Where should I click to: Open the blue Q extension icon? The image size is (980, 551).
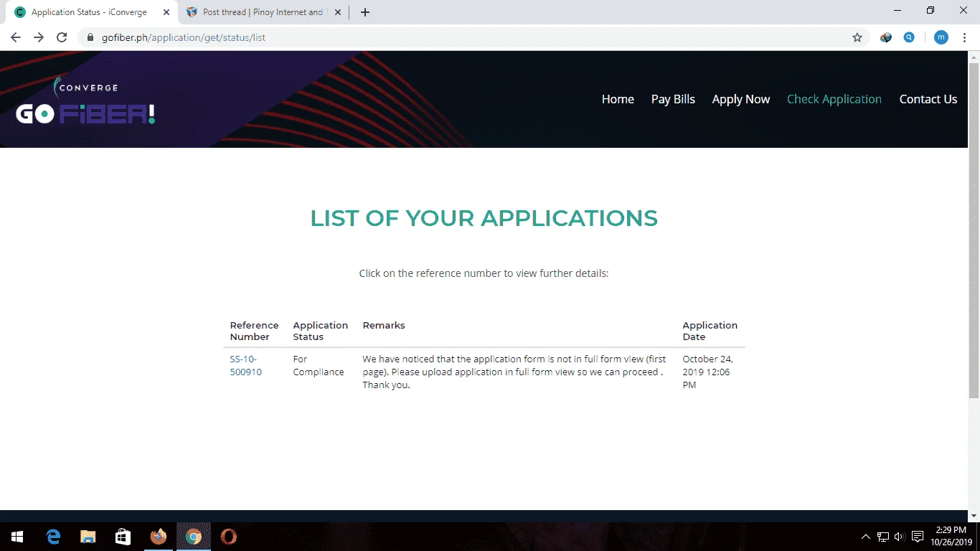[x=909, y=37]
